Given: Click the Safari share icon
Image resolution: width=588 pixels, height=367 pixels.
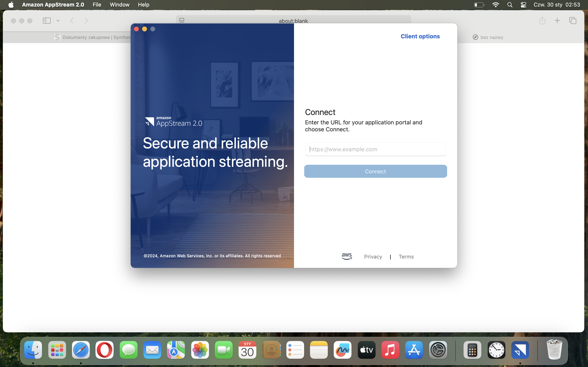Looking at the screenshot, I should [542, 21].
